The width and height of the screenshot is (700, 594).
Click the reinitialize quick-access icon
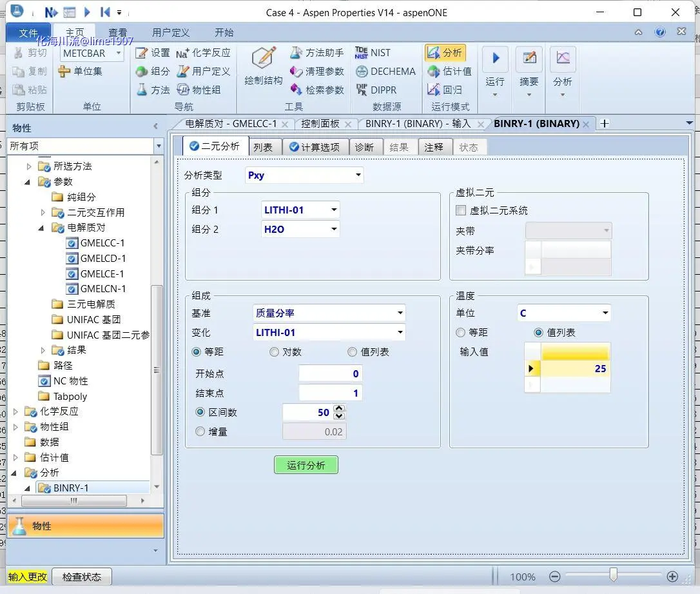tap(105, 12)
